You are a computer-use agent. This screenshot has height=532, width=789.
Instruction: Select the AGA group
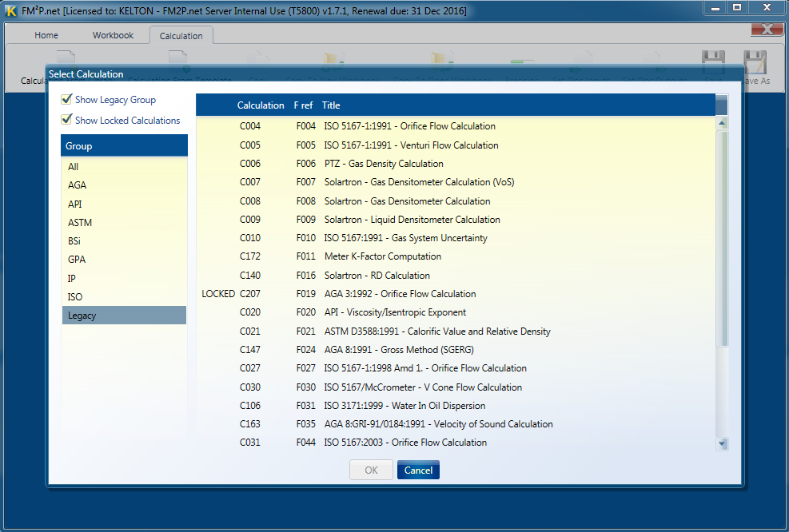pyautogui.click(x=124, y=185)
